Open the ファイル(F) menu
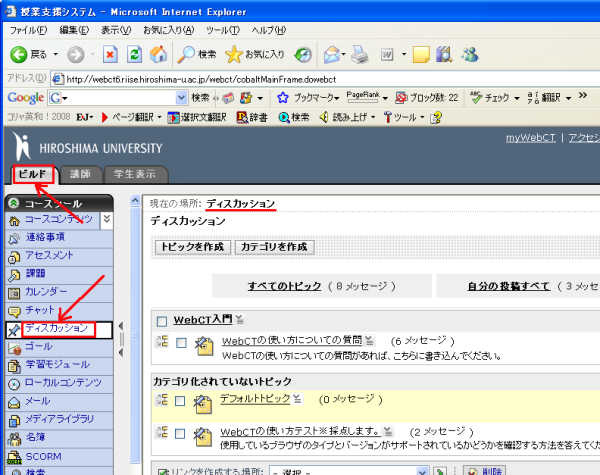 point(28,30)
